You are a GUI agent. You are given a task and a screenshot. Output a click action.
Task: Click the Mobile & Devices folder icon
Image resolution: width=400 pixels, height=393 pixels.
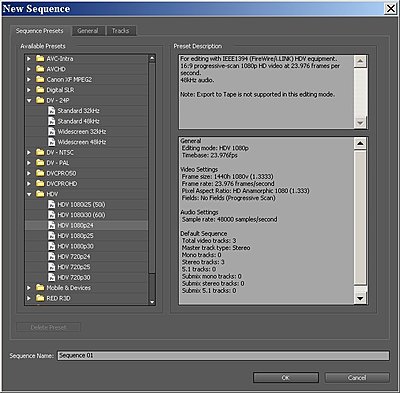click(x=40, y=287)
